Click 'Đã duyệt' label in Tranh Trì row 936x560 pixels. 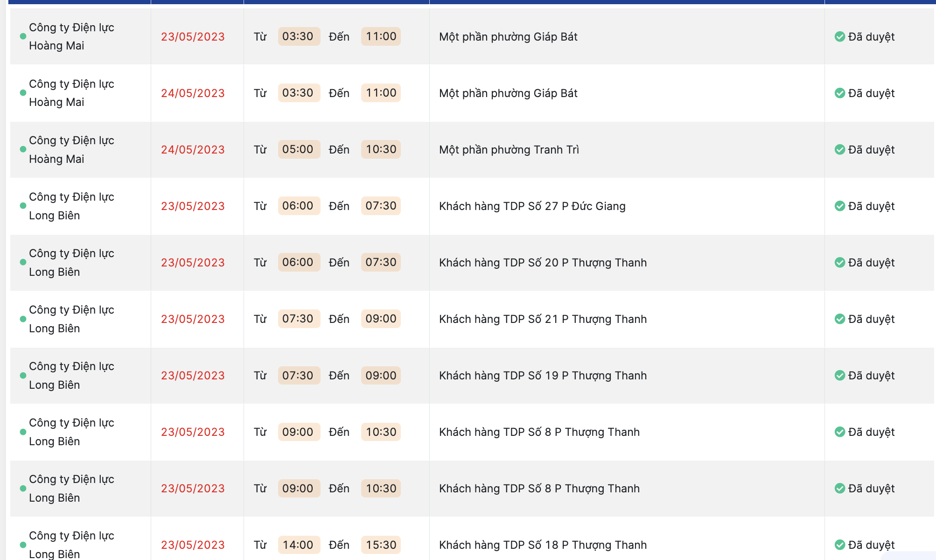point(871,150)
